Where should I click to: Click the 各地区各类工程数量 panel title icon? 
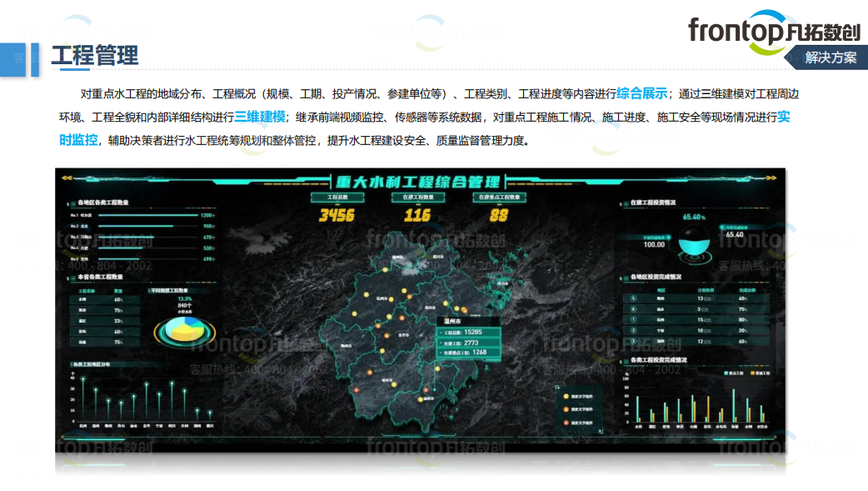72,203
